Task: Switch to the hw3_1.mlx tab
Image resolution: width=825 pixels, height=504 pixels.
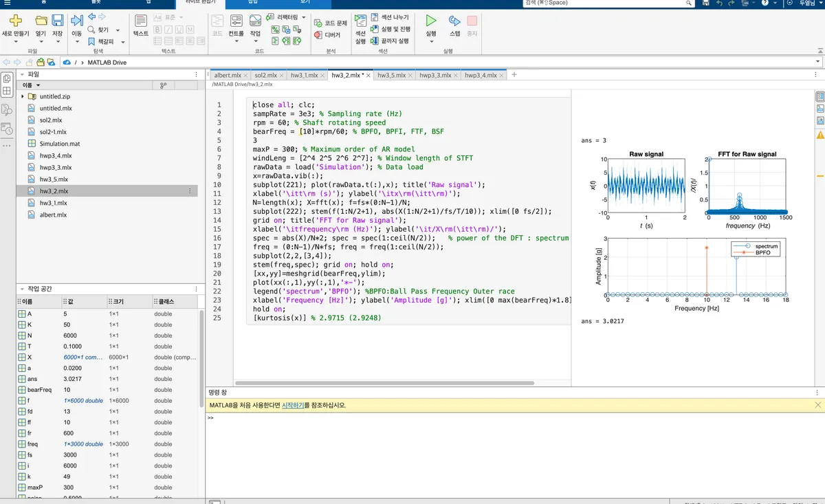Action: 304,75
